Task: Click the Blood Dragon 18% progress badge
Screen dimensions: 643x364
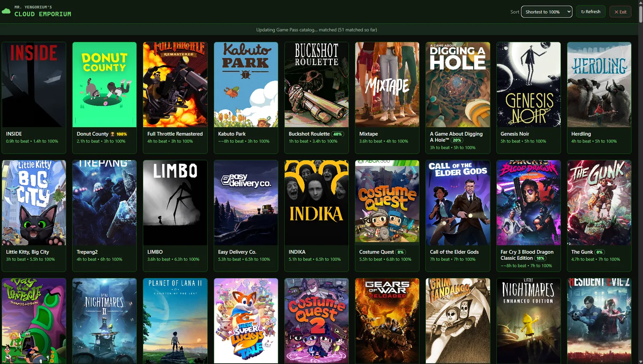Action: click(x=541, y=258)
